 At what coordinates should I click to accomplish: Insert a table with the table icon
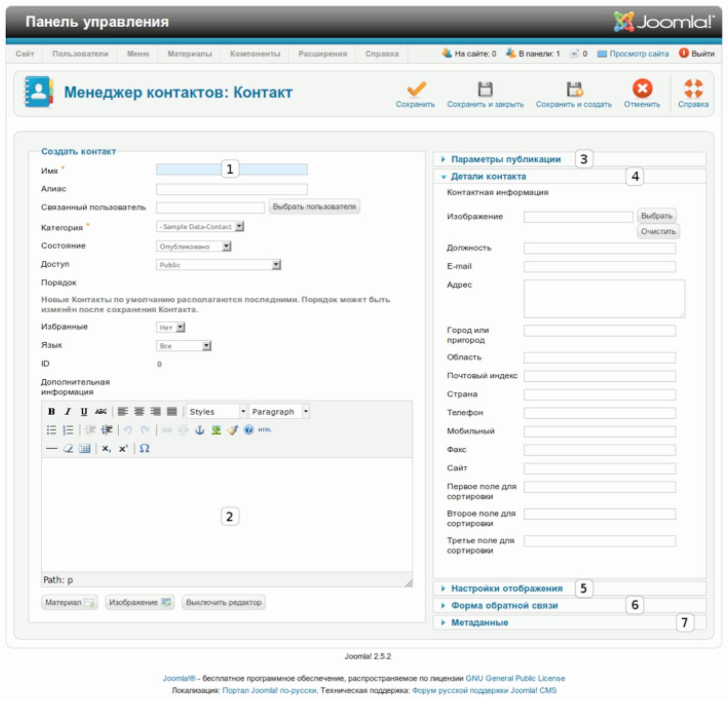[x=85, y=449]
